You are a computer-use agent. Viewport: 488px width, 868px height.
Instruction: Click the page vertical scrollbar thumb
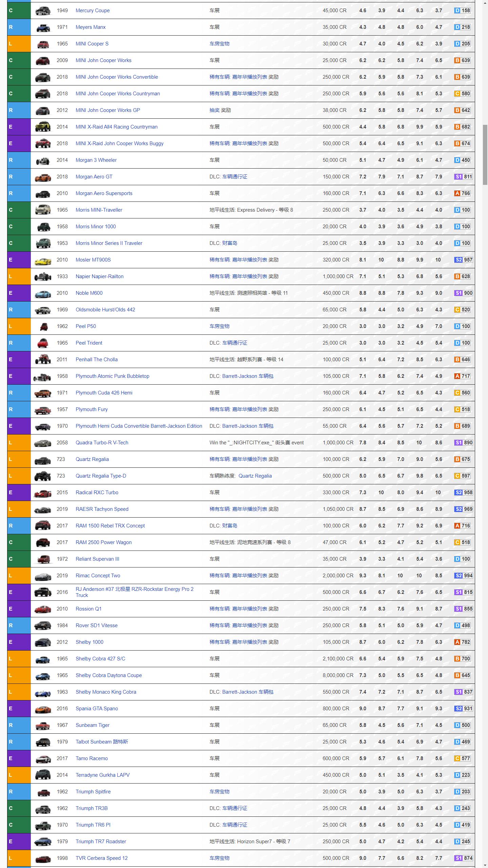[x=485, y=155]
